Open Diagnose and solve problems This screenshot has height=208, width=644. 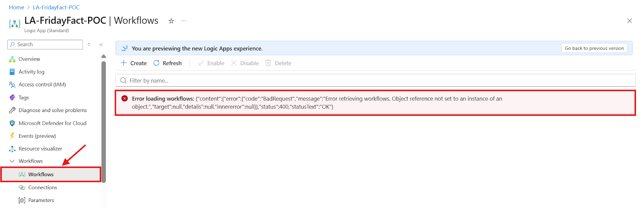(x=52, y=110)
